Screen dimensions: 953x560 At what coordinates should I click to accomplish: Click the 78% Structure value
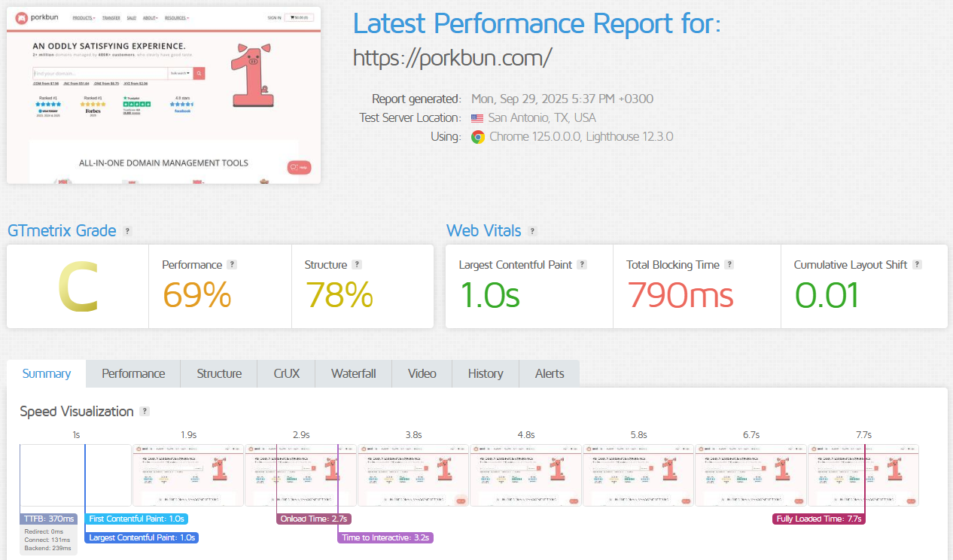(x=339, y=295)
